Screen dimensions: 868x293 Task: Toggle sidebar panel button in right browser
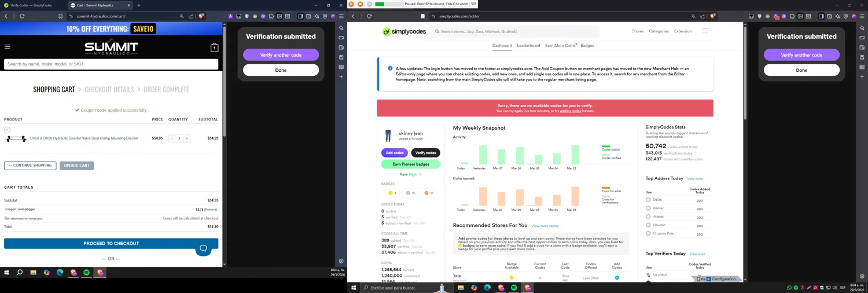click(821, 16)
